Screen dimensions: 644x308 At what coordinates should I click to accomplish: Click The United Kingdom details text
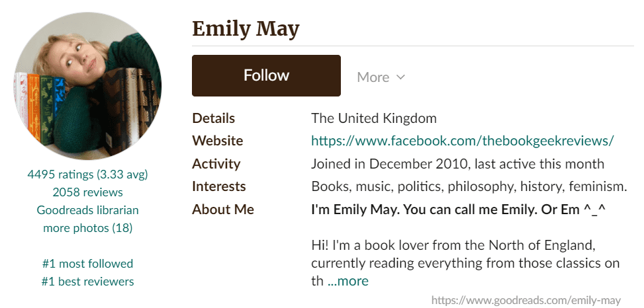coord(374,119)
